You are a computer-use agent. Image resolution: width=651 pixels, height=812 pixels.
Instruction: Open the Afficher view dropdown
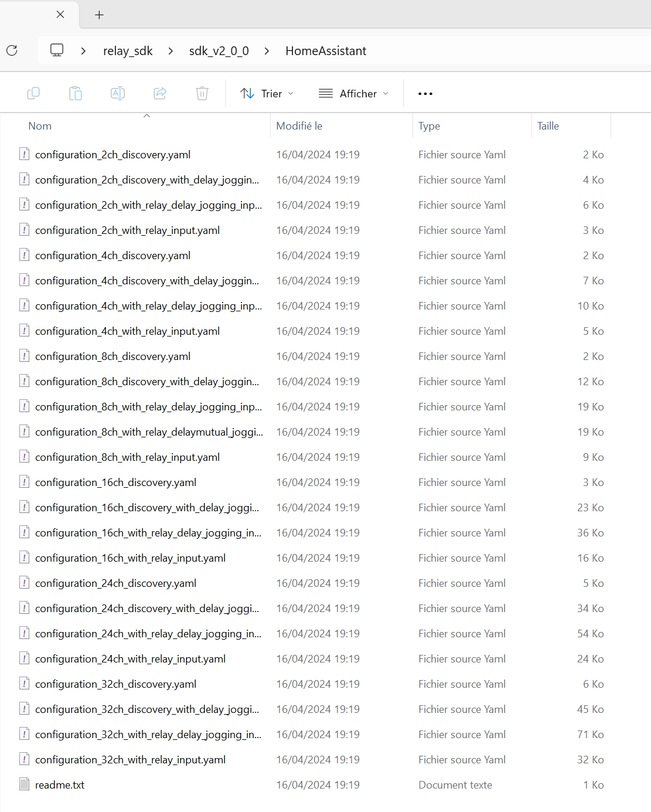tap(353, 94)
